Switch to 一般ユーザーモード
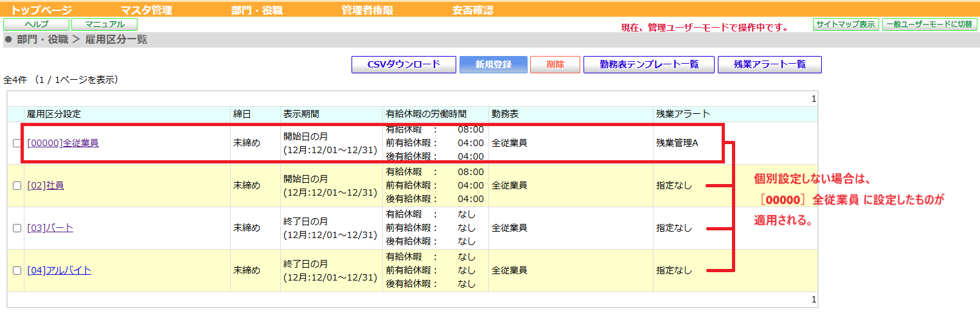 [929, 24]
